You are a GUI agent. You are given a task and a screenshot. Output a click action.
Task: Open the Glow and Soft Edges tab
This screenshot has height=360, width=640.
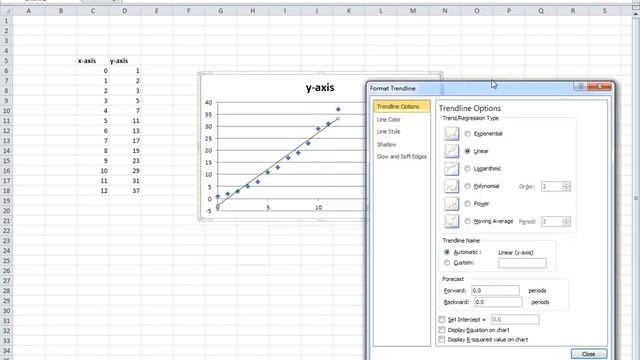point(402,157)
